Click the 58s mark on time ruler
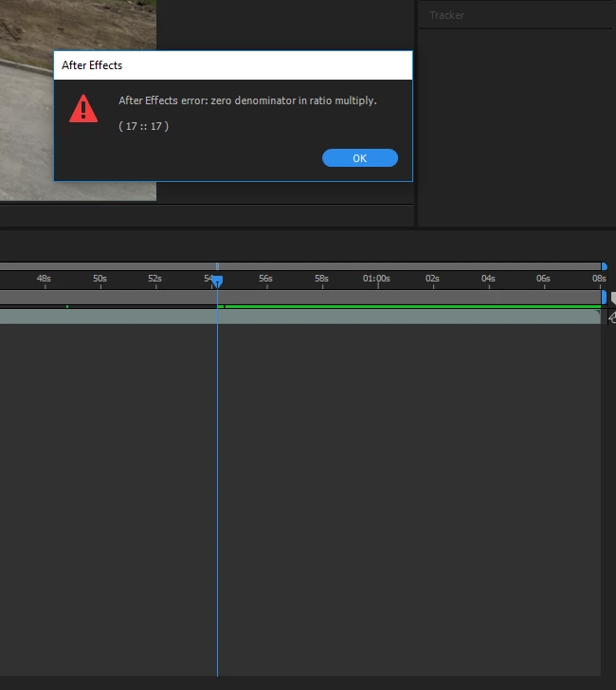This screenshot has width=616, height=690. 321,279
